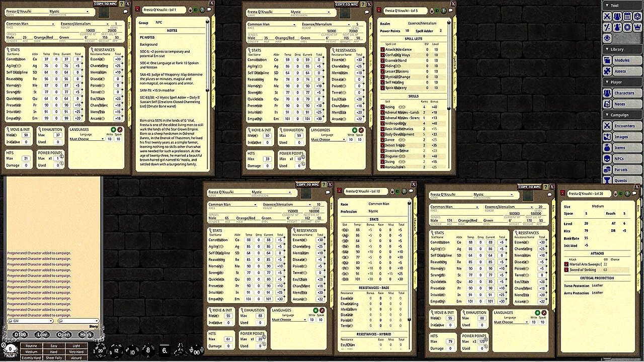Viewport: 644px width, 362px height.
Task: Toggle language edit mode on level 20 sheet
Action: (544, 312)
